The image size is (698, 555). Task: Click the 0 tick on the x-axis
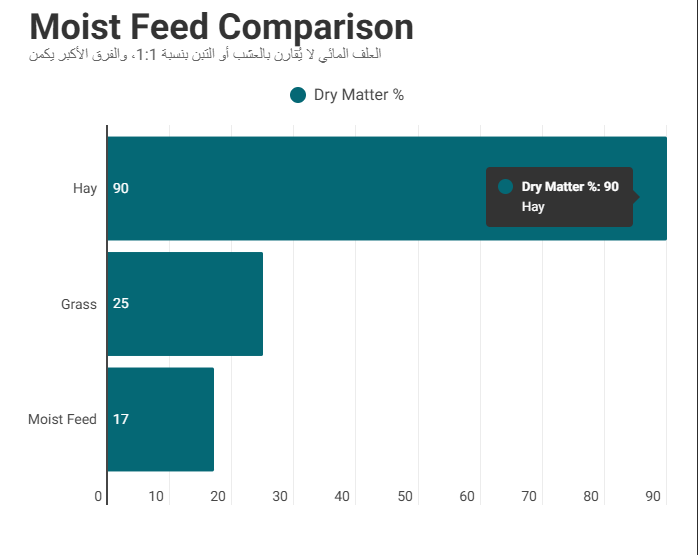click(98, 496)
